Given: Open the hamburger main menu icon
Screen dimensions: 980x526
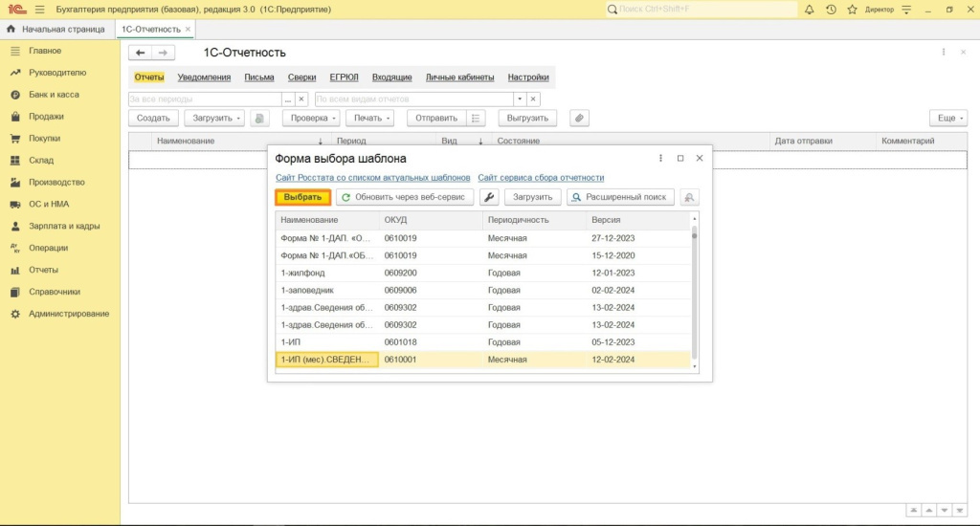Looking at the screenshot, I should tap(40, 10).
